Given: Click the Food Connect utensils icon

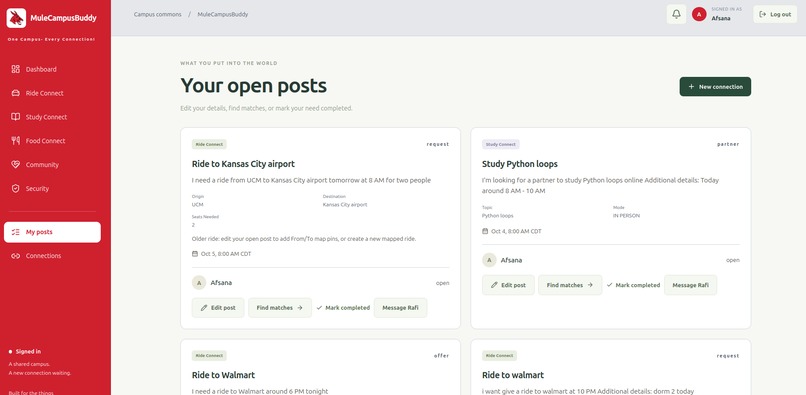Looking at the screenshot, I should point(15,140).
